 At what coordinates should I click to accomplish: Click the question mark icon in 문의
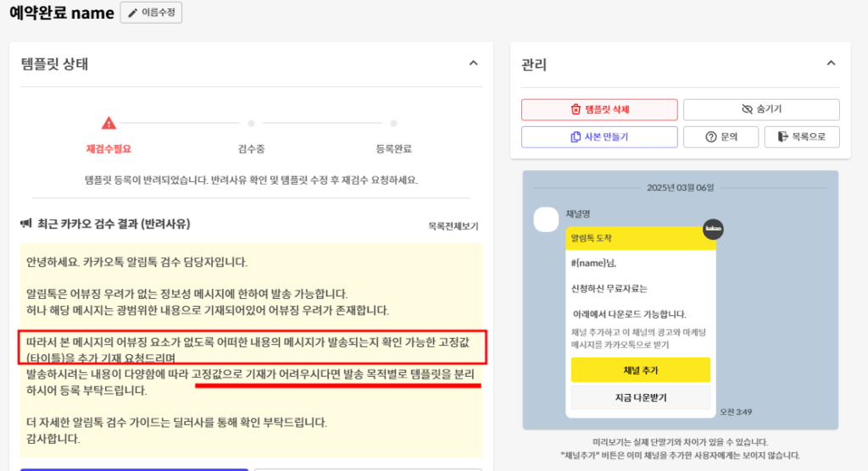[711, 136]
